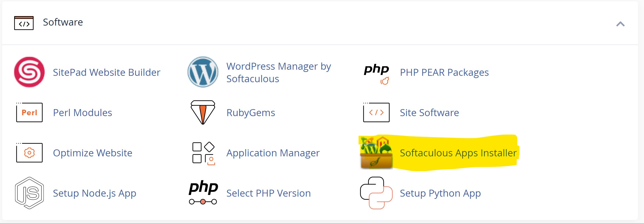Click the RubyGems gem icon
Screen dimensions: 644x223
pyautogui.click(x=203, y=112)
